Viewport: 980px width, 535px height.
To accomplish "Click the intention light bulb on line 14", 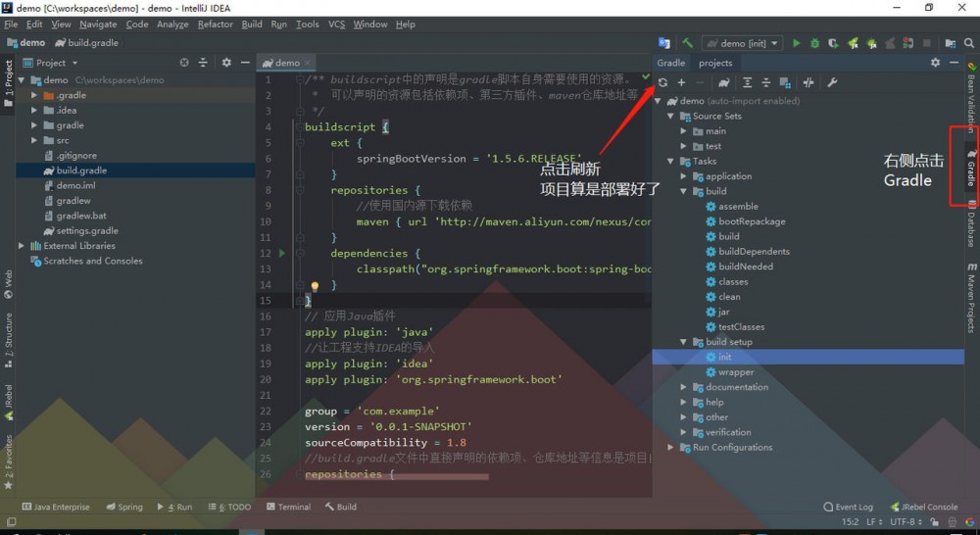I will coord(315,286).
